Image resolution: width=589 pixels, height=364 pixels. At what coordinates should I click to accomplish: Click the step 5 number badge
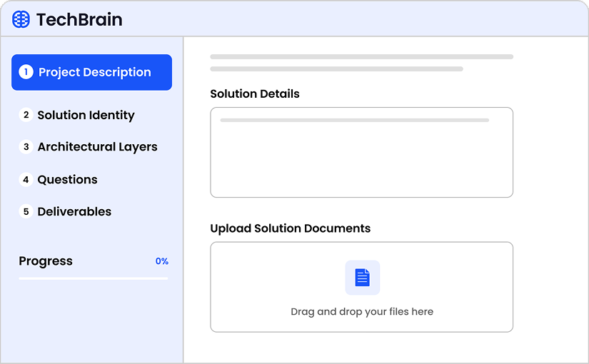[x=26, y=212]
